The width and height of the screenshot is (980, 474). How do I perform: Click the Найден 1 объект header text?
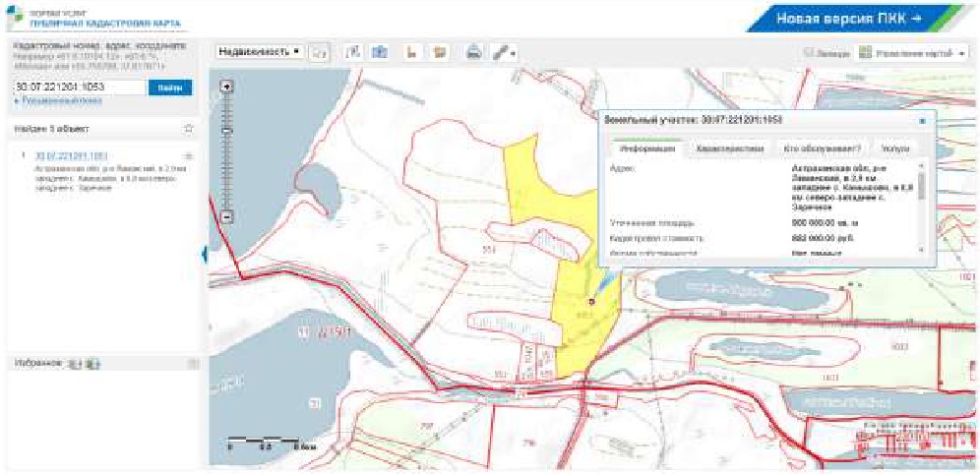(50, 129)
